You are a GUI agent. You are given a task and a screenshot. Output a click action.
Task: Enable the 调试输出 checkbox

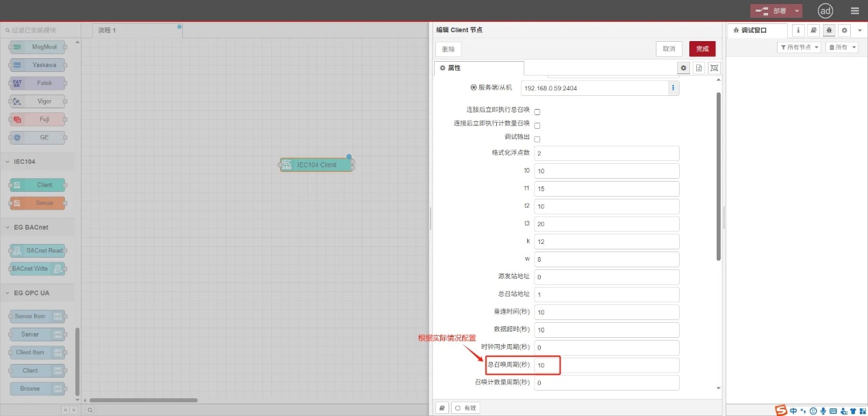537,138
